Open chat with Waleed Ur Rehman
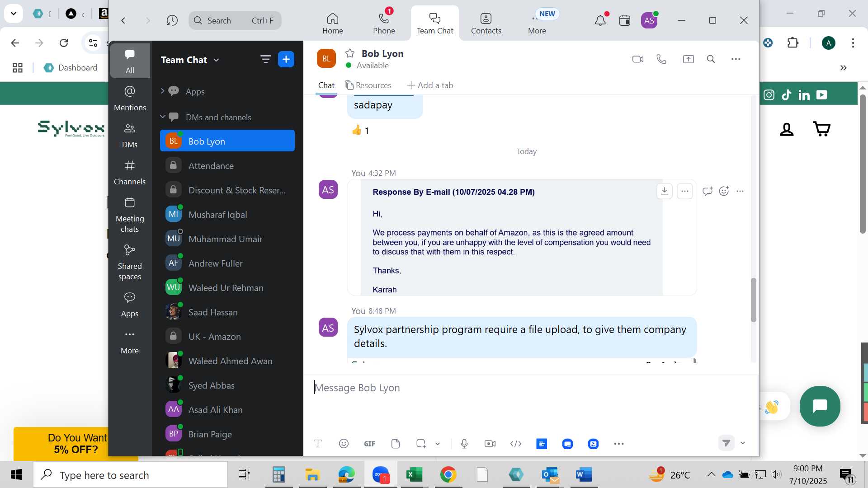This screenshot has height=488, width=868. pos(227,287)
